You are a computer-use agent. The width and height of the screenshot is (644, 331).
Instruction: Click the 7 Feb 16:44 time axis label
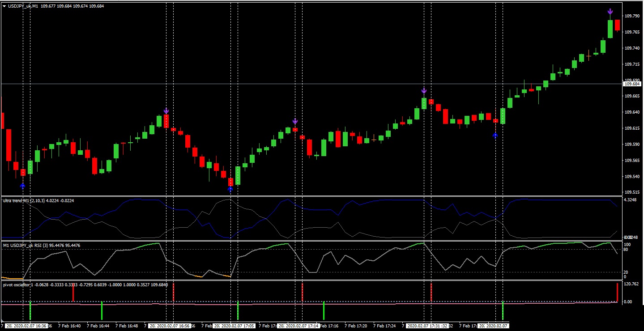tap(98, 326)
